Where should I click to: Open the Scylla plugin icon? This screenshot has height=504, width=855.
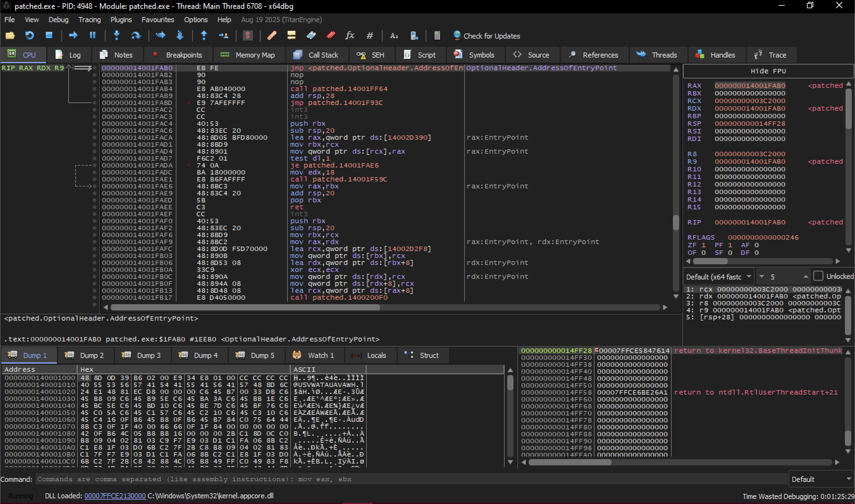pyautogui.click(x=248, y=35)
